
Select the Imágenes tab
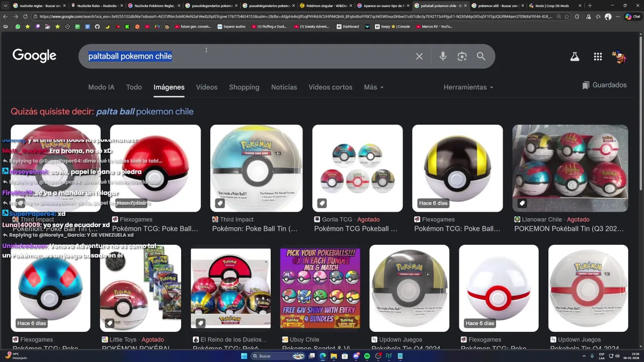[169, 87]
